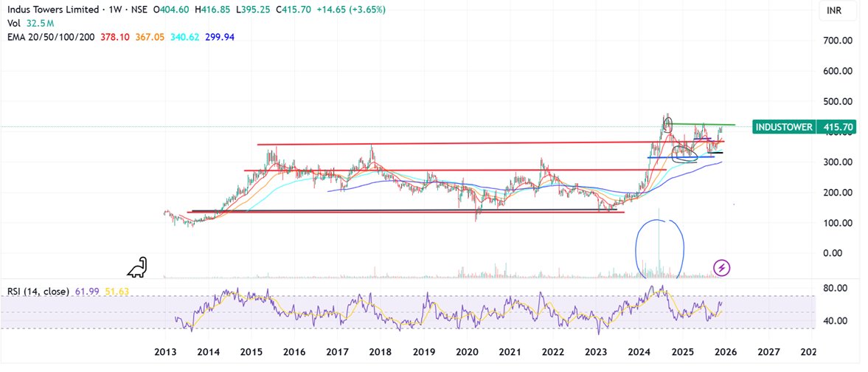868x372 pixels.
Task: Click the closing price C415.70 in header
Action: point(292,10)
